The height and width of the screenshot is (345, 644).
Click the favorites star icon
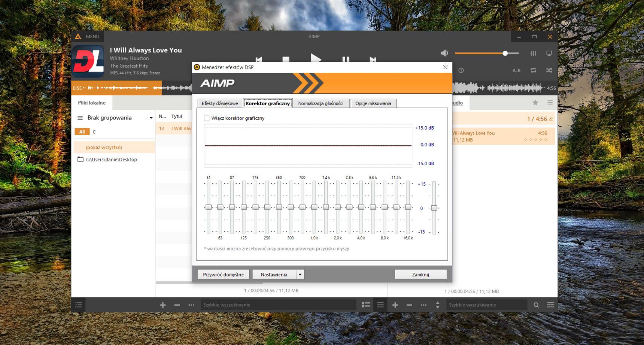coord(535,103)
